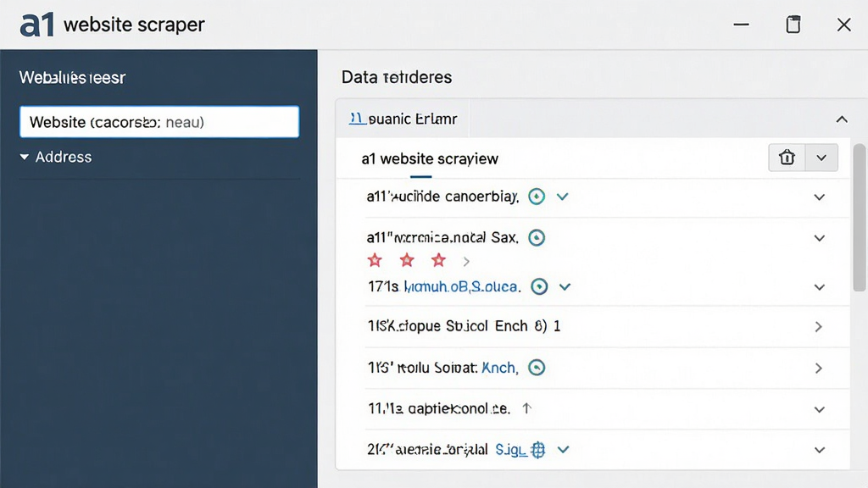The width and height of the screenshot is (868, 488).
Task: Select the row text ending in Sax.
Action: (x=442, y=238)
